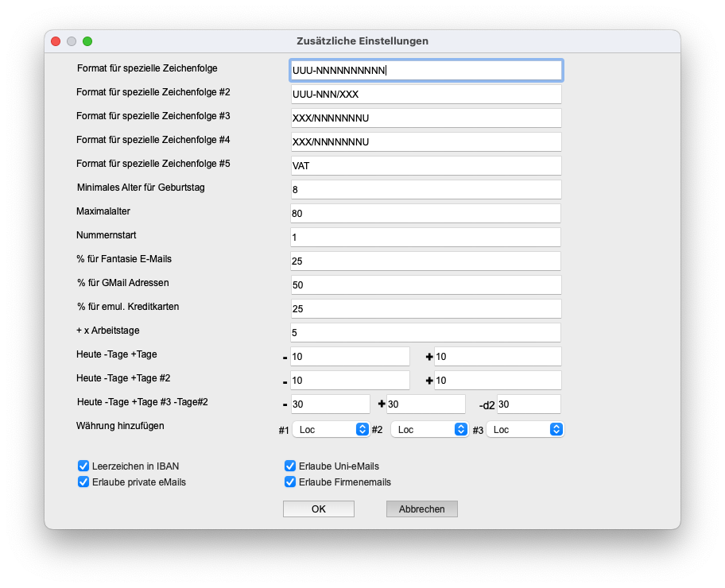Click the + x Arbeitstage field
This screenshot has height=588, width=725.
[425, 333]
